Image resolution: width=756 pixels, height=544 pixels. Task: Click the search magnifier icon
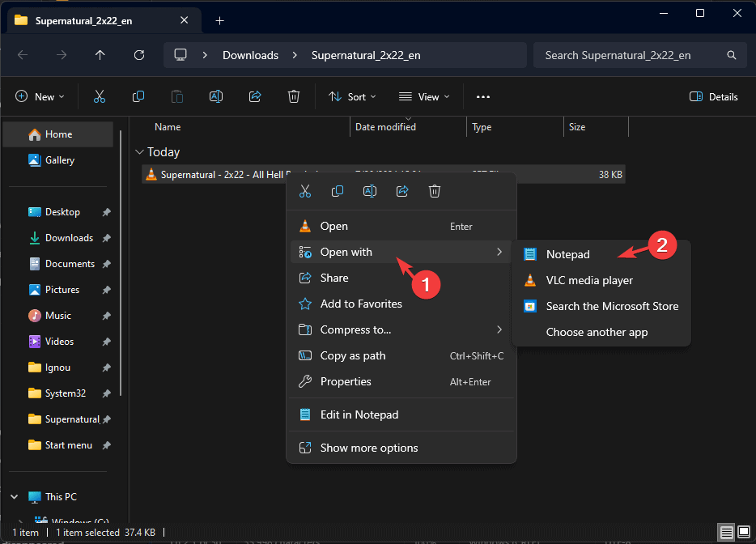click(732, 55)
